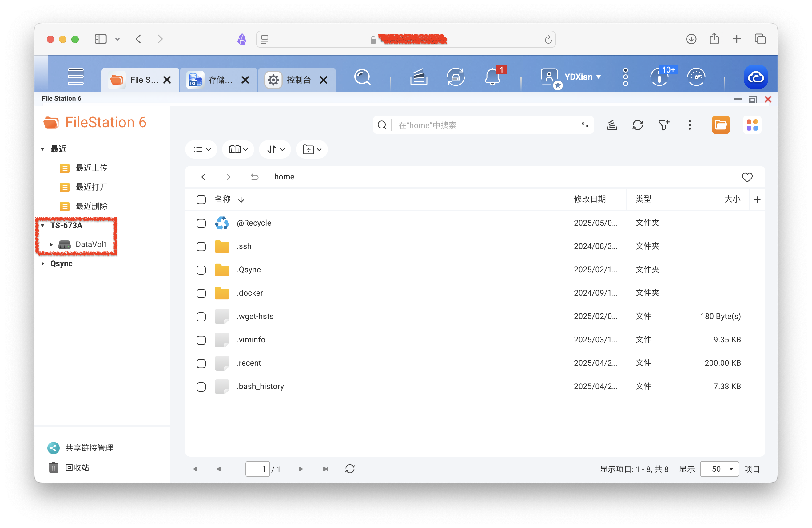This screenshot has width=812, height=528.
Task: Check the @Recycle row checkbox
Action: click(x=201, y=223)
